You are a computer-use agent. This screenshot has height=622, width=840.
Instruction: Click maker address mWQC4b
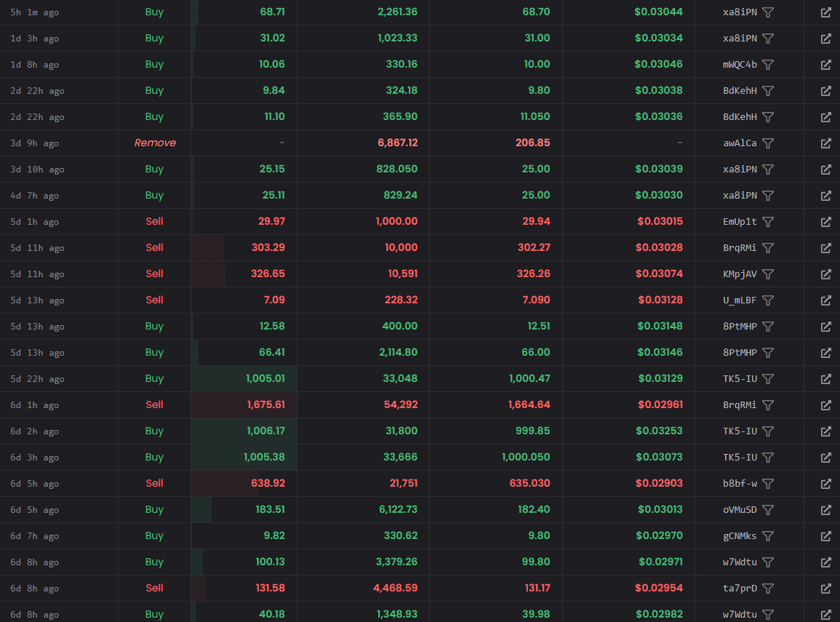click(x=740, y=65)
